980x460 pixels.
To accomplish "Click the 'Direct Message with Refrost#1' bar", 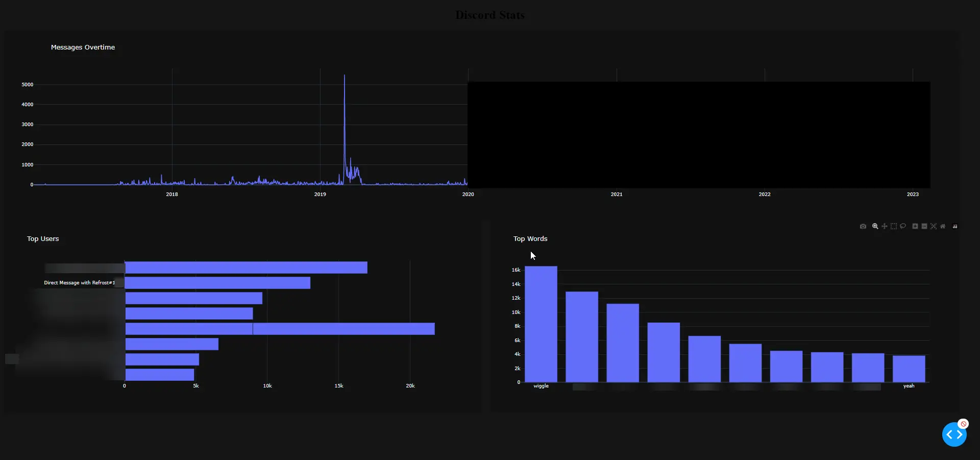I will (x=217, y=283).
